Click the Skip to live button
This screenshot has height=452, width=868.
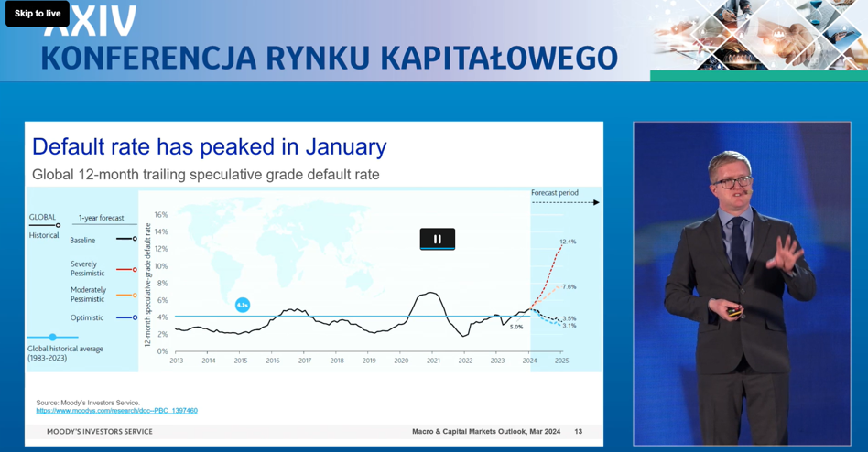(x=38, y=14)
